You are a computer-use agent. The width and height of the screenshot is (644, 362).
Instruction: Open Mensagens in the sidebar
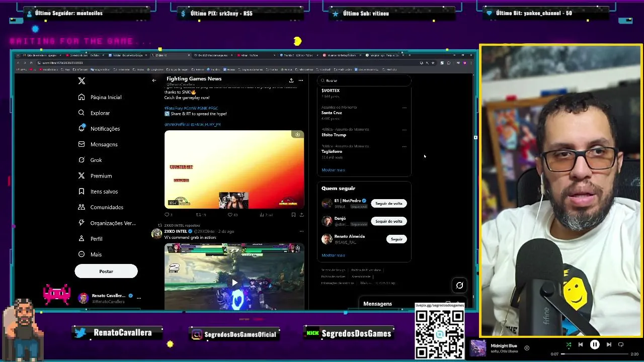coord(98,144)
